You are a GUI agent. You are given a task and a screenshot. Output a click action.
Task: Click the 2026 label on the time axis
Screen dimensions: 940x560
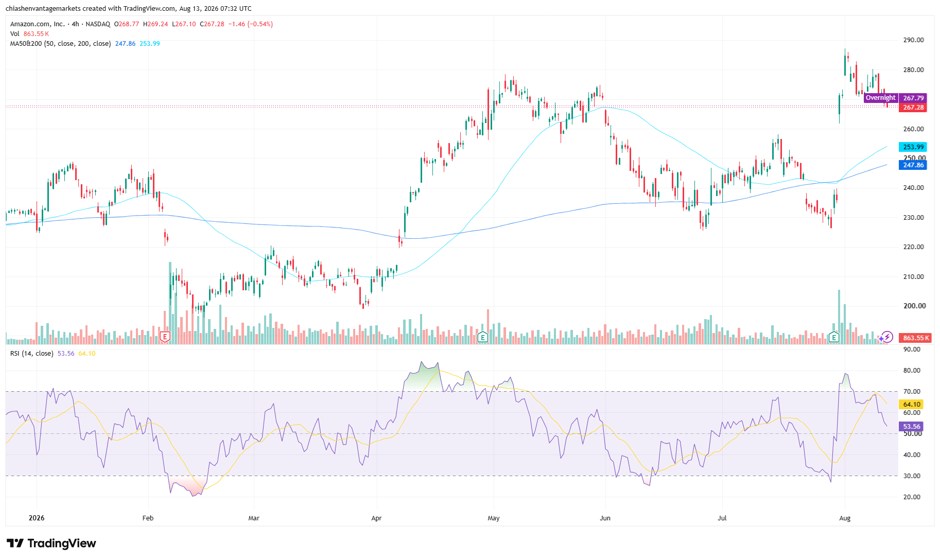[37, 518]
